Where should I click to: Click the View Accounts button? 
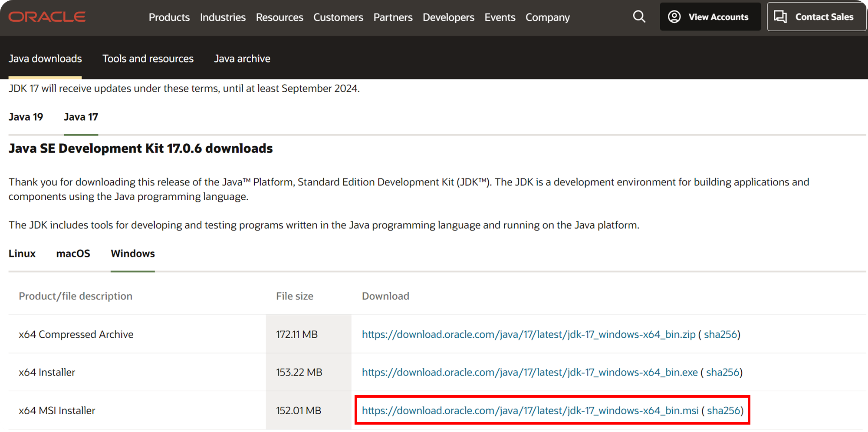[x=710, y=17]
